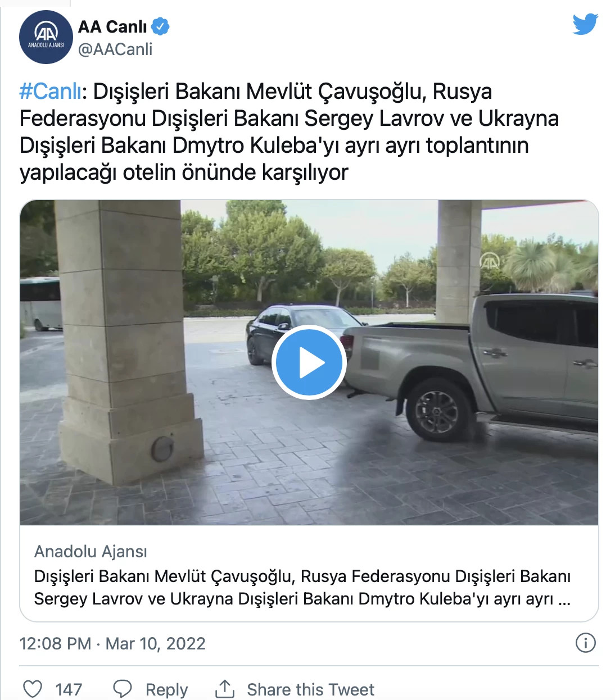Play the embedded video
This screenshot has height=700, width=615.
(309, 362)
